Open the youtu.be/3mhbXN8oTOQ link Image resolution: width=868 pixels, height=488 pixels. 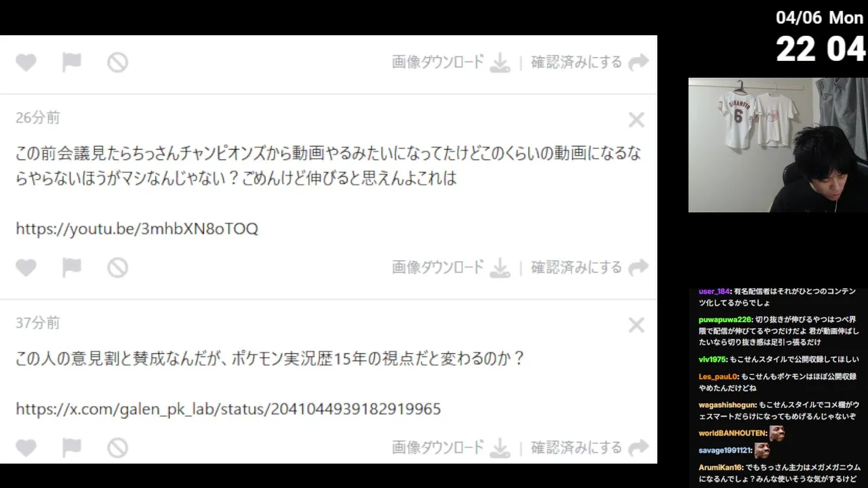click(x=137, y=228)
